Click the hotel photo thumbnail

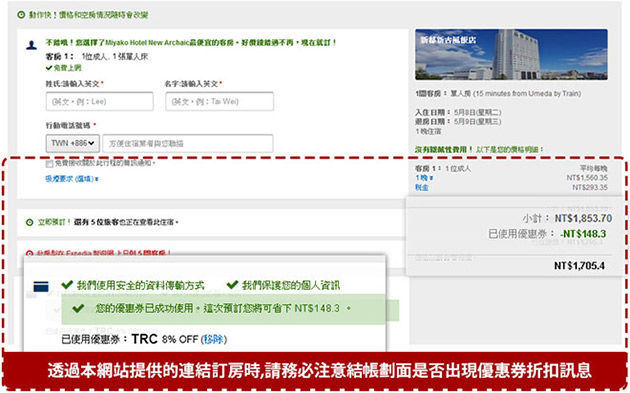pos(511,54)
